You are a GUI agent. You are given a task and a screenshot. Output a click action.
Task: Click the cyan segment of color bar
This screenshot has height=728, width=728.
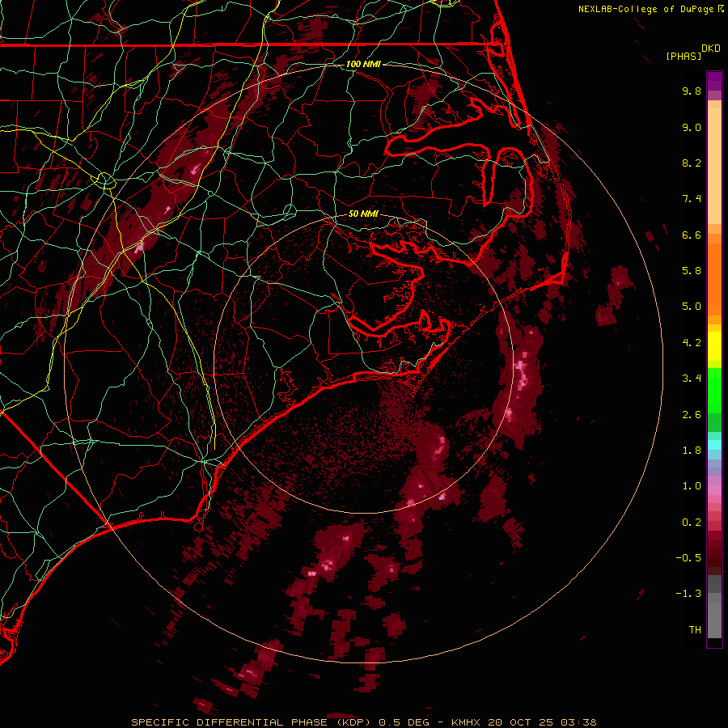(x=714, y=445)
